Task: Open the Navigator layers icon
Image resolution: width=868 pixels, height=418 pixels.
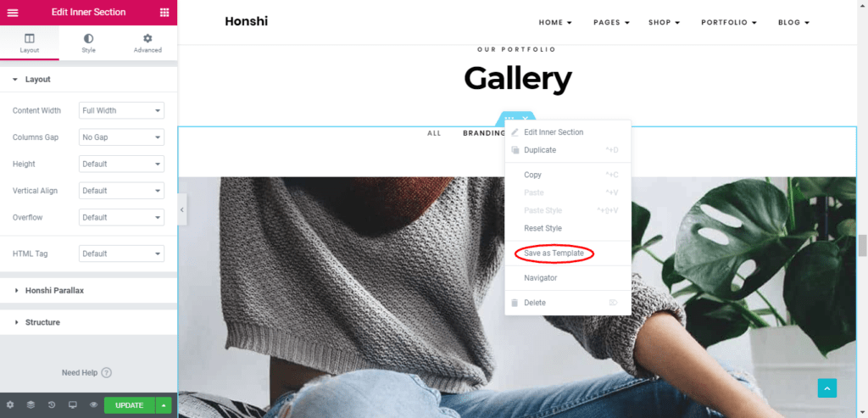Action: point(31,404)
